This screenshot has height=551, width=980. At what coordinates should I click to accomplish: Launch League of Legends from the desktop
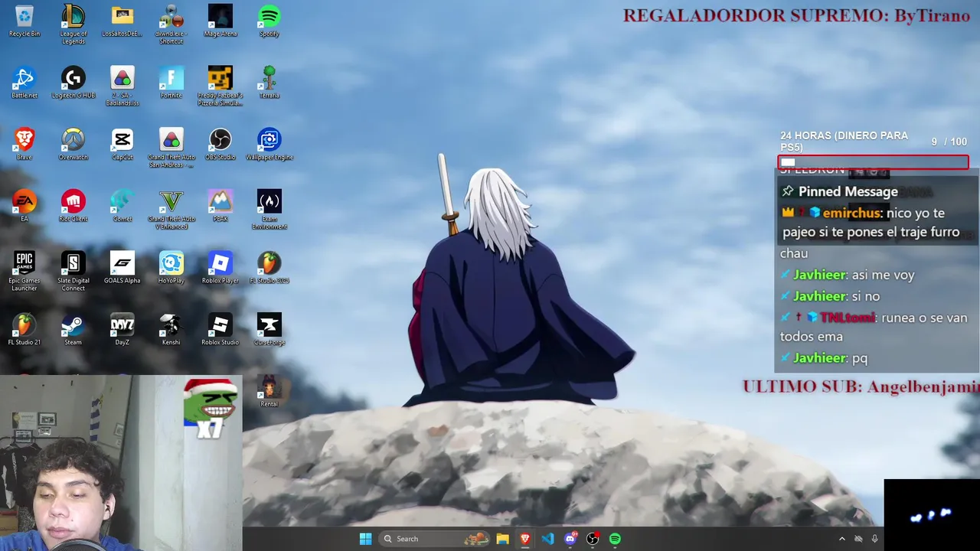pyautogui.click(x=73, y=24)
